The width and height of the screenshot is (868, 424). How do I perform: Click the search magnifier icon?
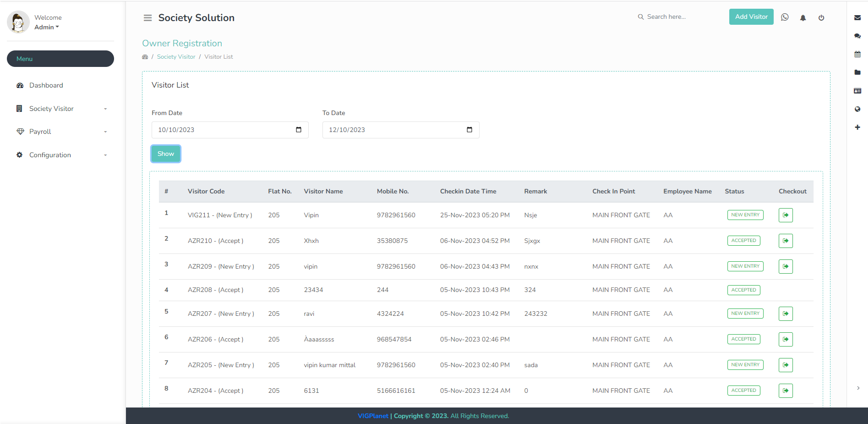coord(641,17)
